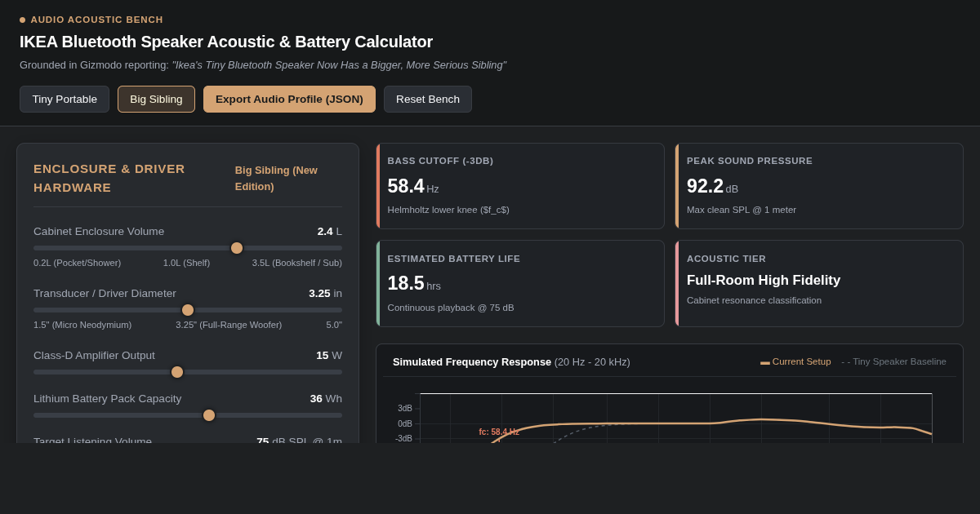Viewport: 980px width, 514px height.
Task: Click the 15 W amplifier output value
Action: tap(329, 355)
